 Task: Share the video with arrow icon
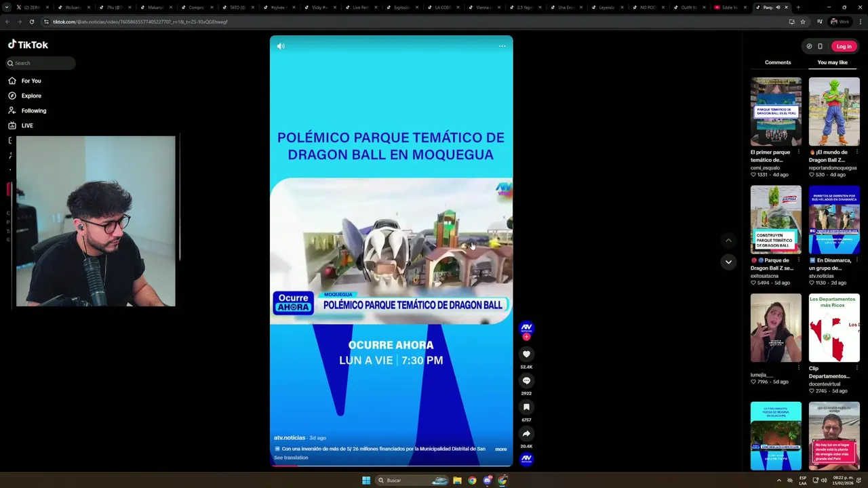(x=526, y=434)
